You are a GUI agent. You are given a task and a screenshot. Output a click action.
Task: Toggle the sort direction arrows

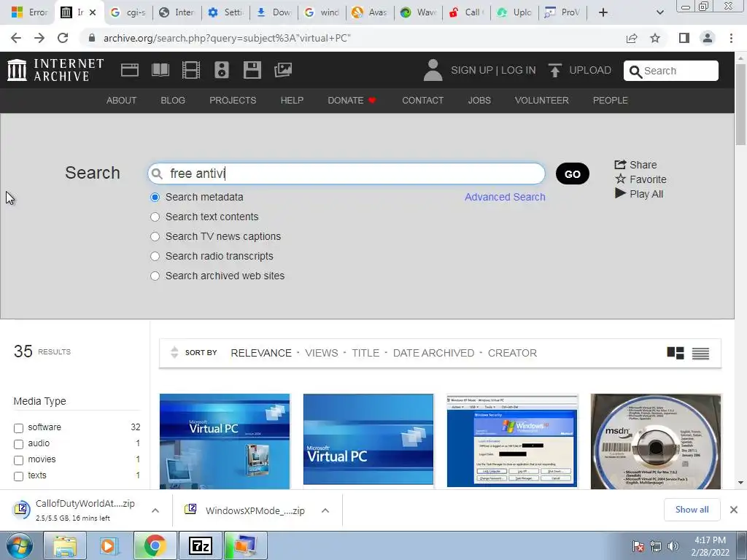[174, 352]
